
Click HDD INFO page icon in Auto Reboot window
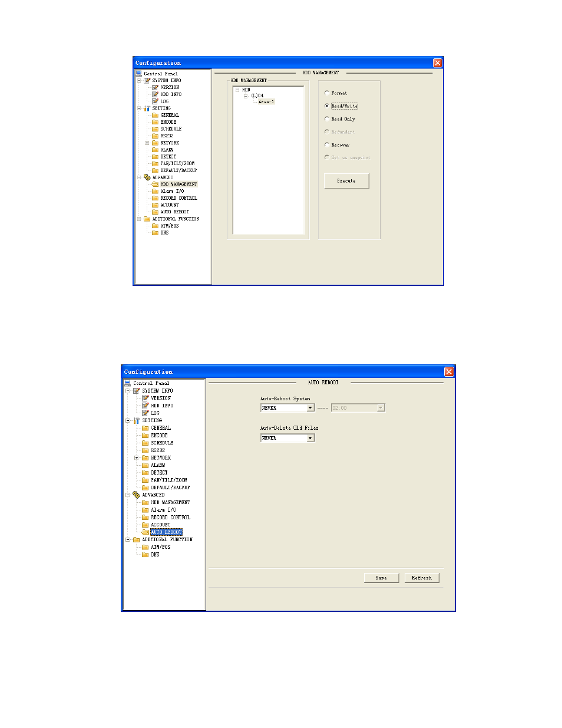[x=146, y=406]
